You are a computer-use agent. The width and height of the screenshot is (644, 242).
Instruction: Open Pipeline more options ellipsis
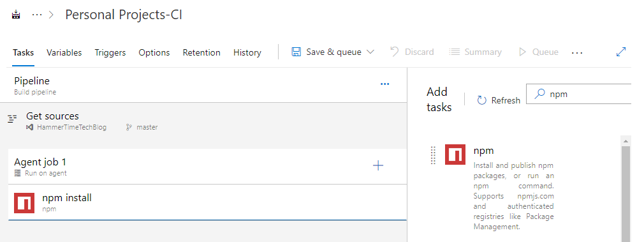point(385,84)
